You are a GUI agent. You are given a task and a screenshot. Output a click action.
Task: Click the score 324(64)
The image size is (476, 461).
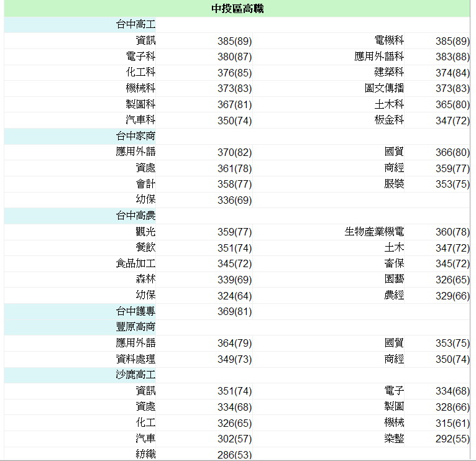(x=235, y=296)
